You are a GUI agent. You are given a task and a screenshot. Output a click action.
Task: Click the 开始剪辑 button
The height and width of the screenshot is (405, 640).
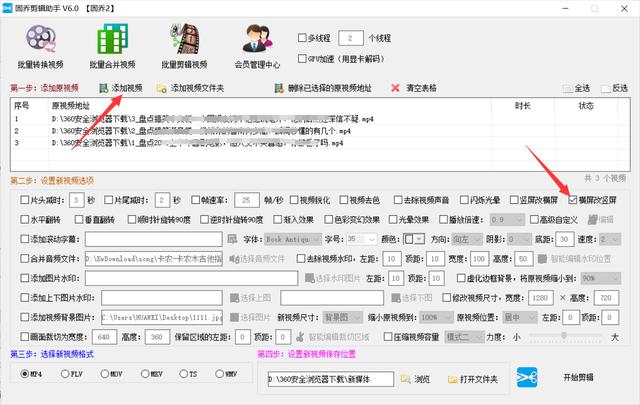578,378
